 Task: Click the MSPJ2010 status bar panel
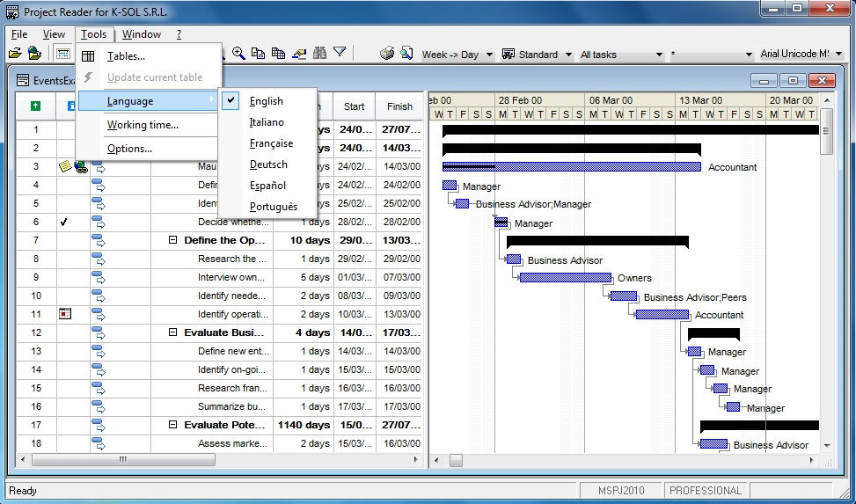(621, 490)
